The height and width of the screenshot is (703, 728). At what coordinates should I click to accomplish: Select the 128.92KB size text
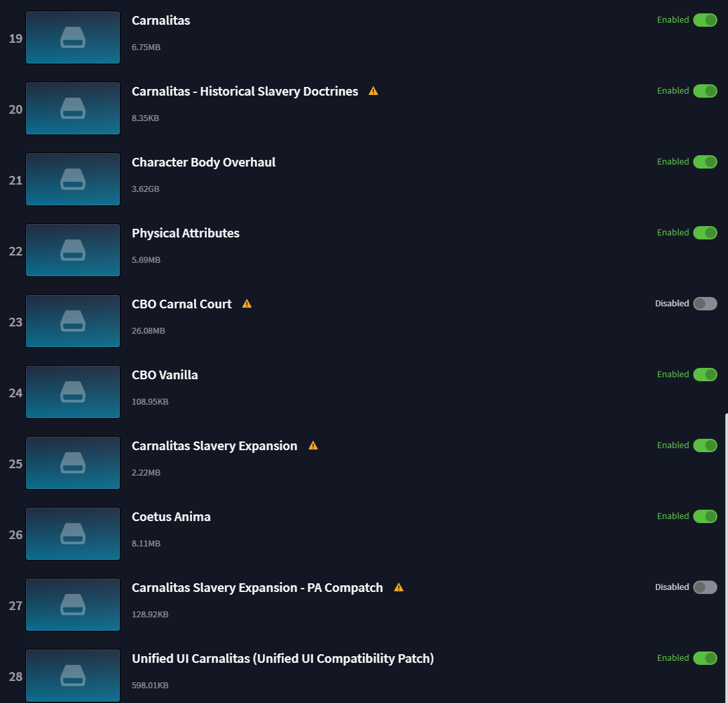(150, 614)
